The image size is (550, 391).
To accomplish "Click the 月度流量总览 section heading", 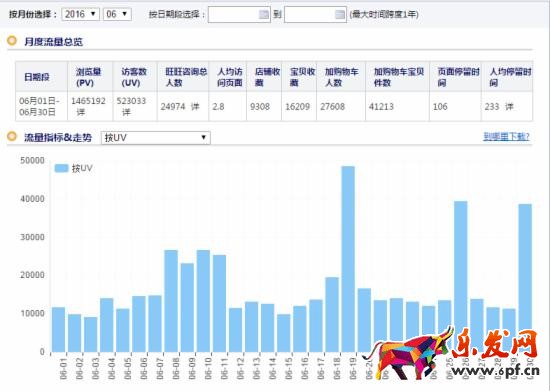I will pos(53,42).
